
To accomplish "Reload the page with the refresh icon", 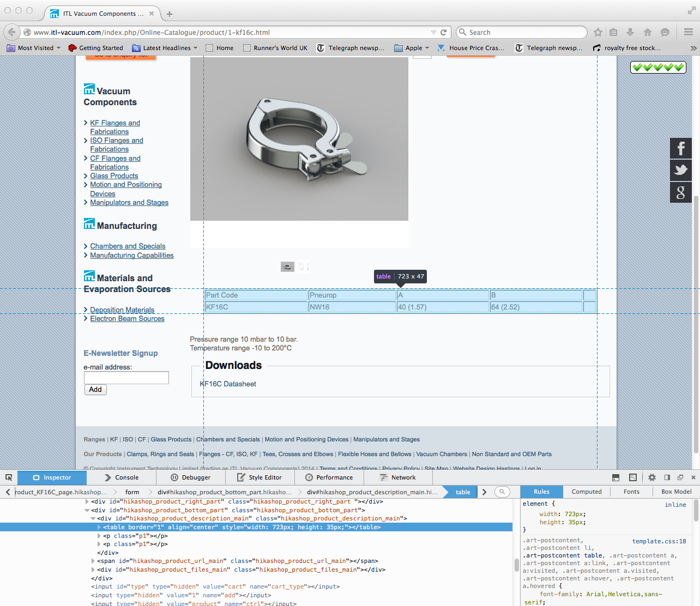I will (x=444, y=32).
